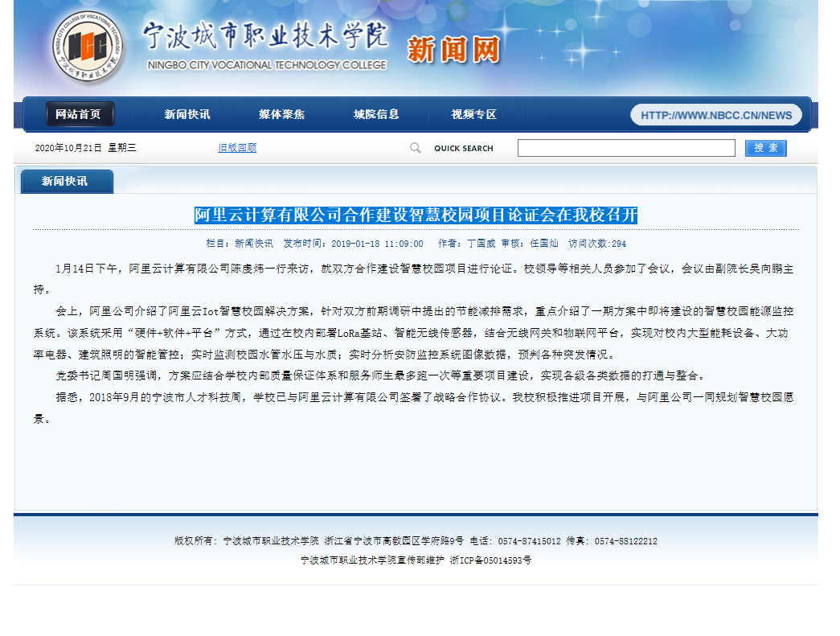The image size is (840, 636).
Task: Open the 城院信息 menu item
Action: (x=376, y=114)
